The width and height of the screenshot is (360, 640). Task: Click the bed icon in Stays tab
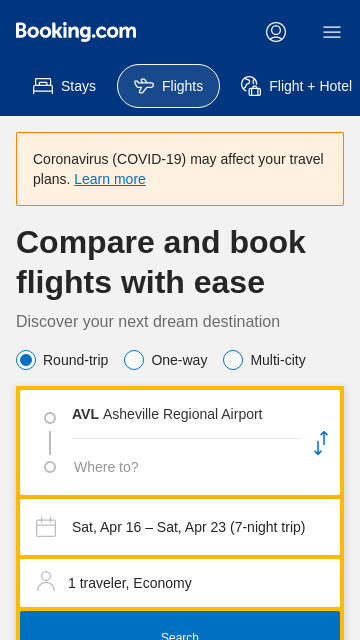click(43, 86)
